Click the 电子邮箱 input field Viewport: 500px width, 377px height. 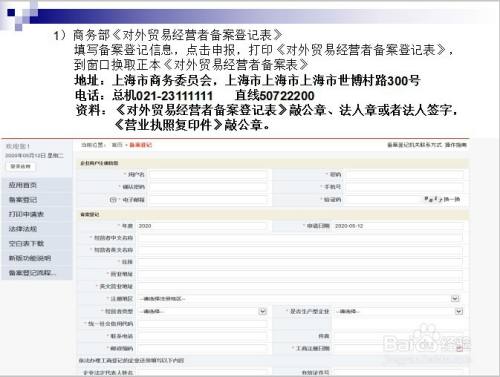coord(208,199)
